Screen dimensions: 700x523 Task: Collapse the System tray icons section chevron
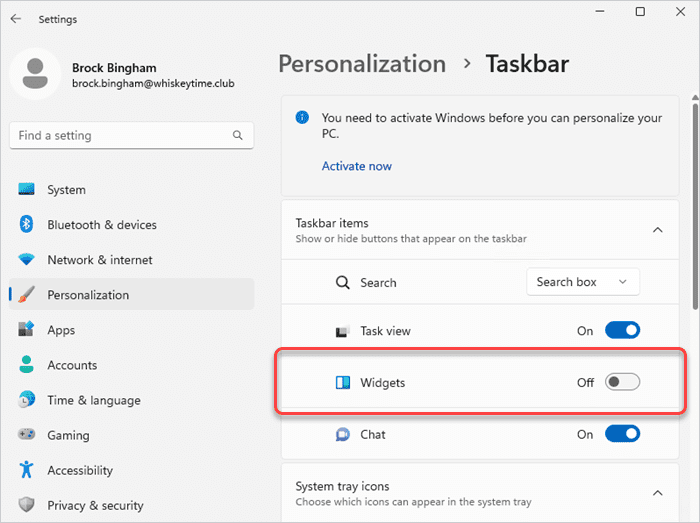click(658, 493)
